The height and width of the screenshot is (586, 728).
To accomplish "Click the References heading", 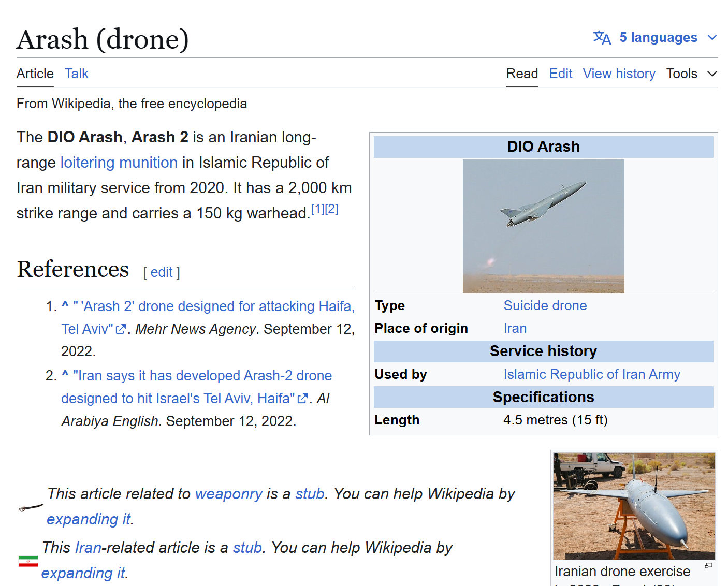I will tap(73, 269).
